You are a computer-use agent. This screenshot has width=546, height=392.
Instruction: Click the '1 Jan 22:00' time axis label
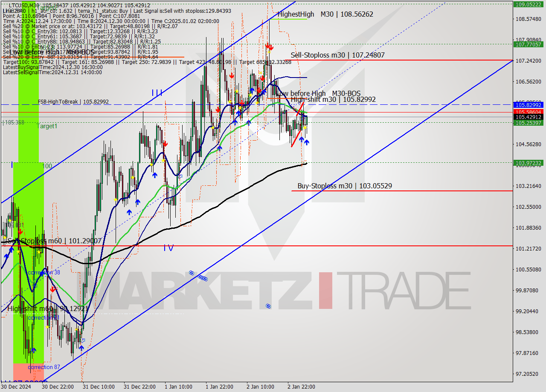pos(220,387)
